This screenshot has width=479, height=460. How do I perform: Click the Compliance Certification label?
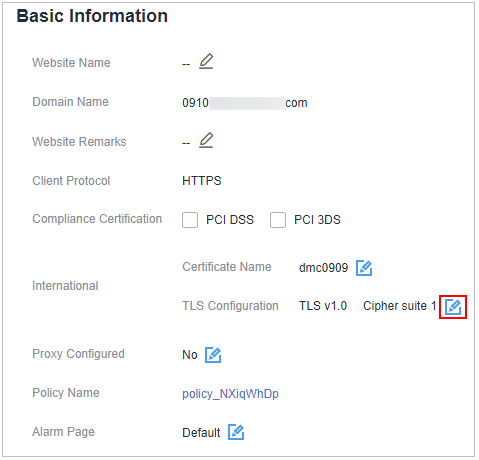[x=97, y=219]
